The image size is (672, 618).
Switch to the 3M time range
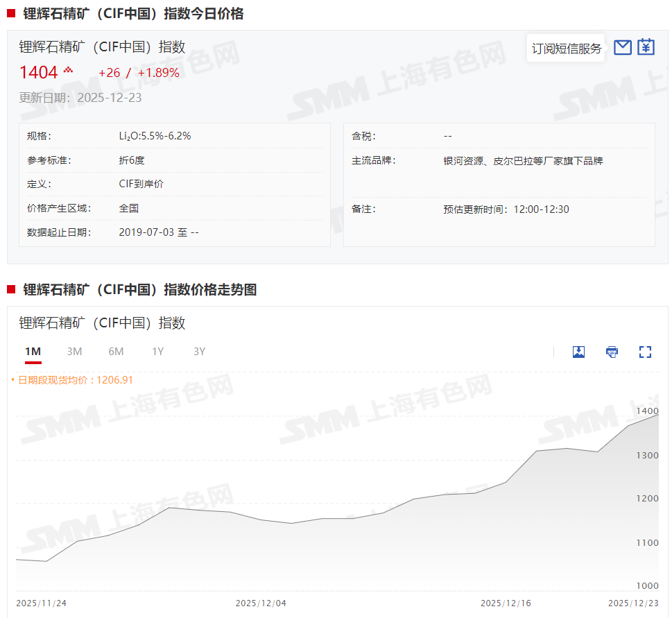pos(74,352)
